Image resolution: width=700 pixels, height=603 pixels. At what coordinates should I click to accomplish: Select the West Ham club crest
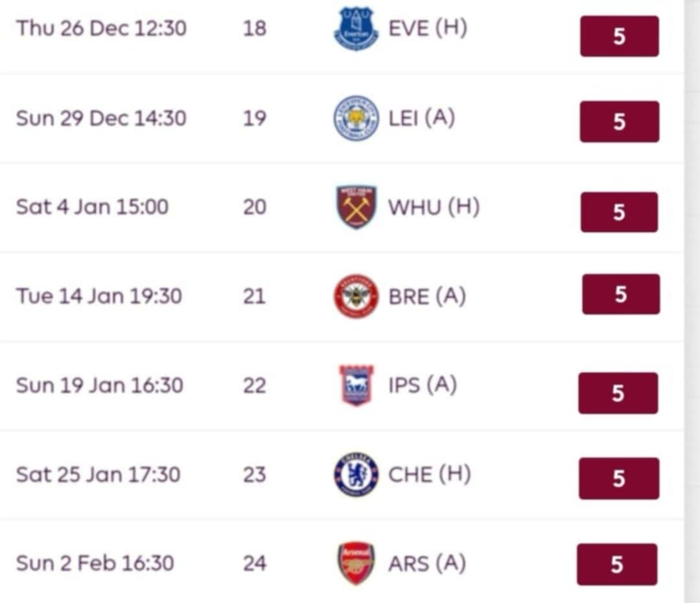356,207
